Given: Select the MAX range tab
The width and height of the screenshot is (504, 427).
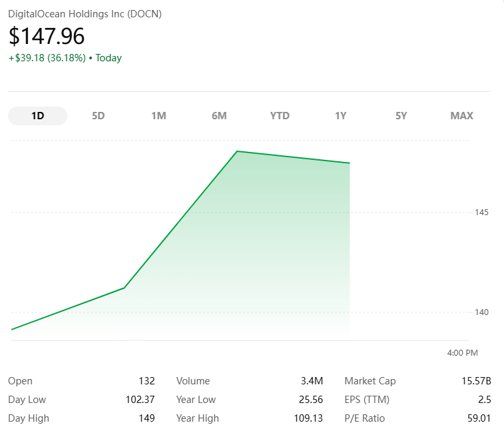Looking at the screenshot, I should coord(461,116).
